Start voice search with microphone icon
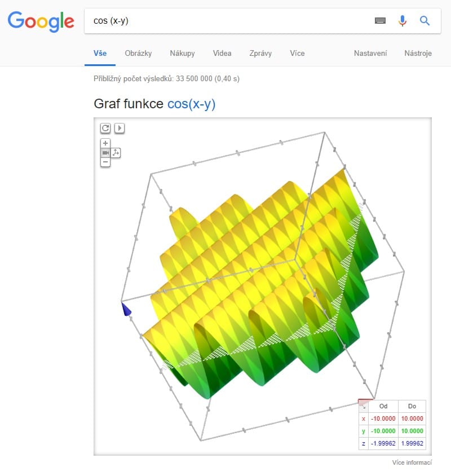 coord(402,21)
